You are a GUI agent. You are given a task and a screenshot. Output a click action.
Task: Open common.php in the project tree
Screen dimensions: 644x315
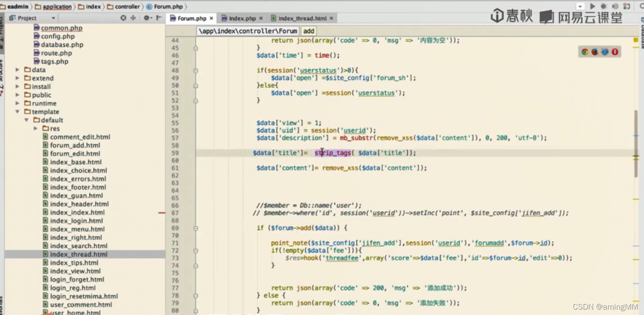58,28
